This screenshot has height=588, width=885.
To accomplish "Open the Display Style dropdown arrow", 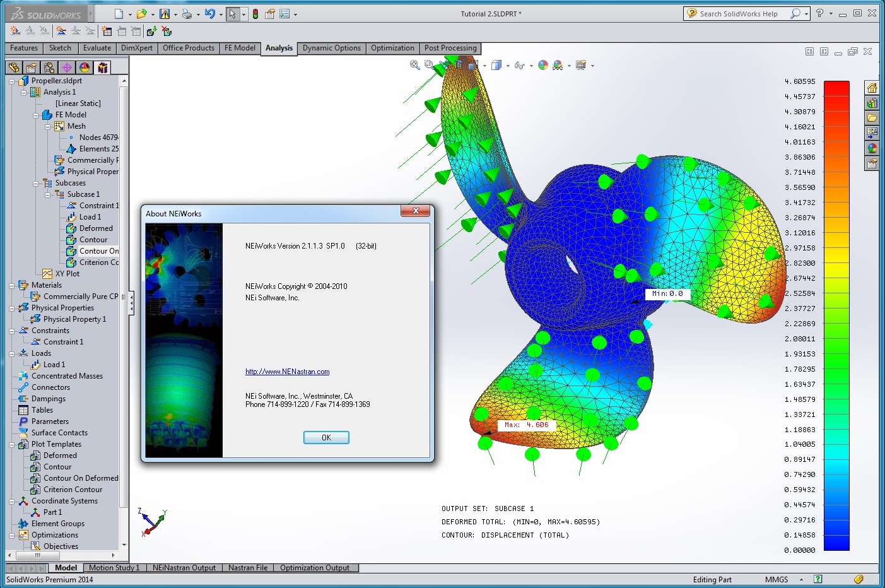I will (508, 66).
